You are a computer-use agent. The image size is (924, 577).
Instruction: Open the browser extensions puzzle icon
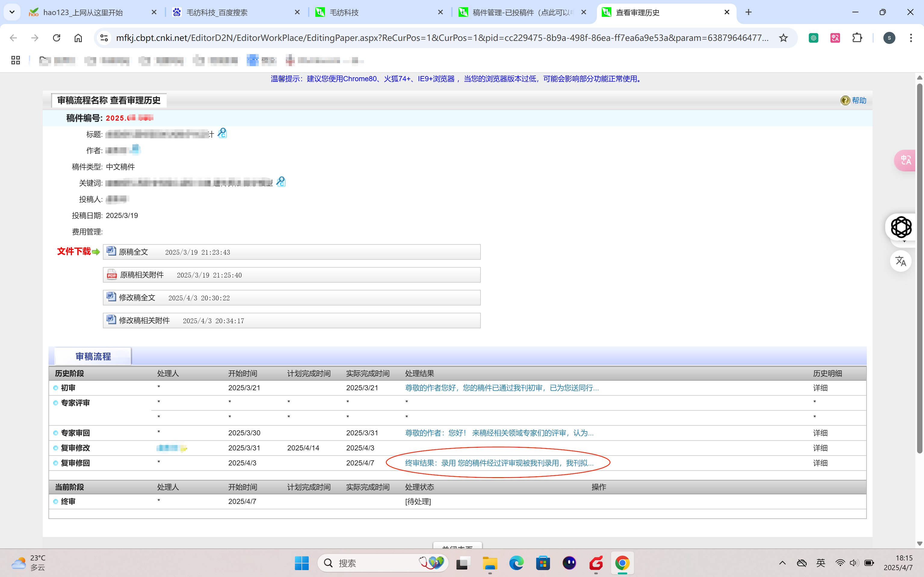click(x=857, y=38)
